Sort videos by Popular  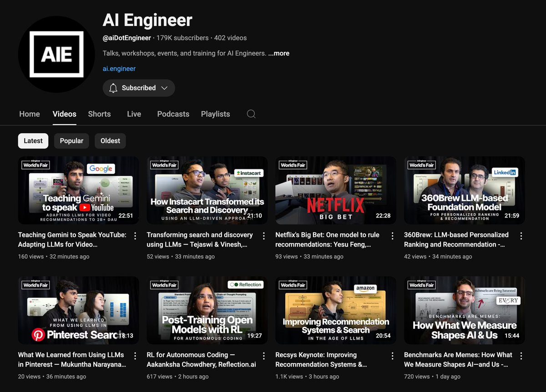(71, 141)
